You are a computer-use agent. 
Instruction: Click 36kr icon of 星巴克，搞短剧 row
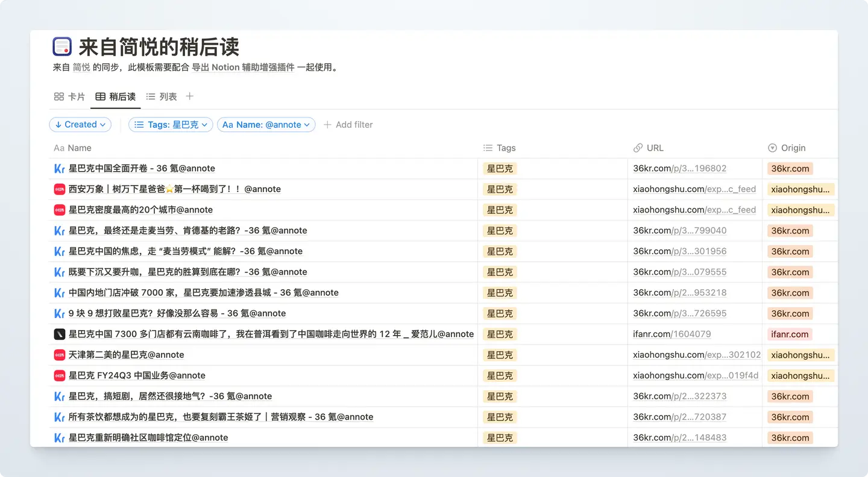[59, 396]
